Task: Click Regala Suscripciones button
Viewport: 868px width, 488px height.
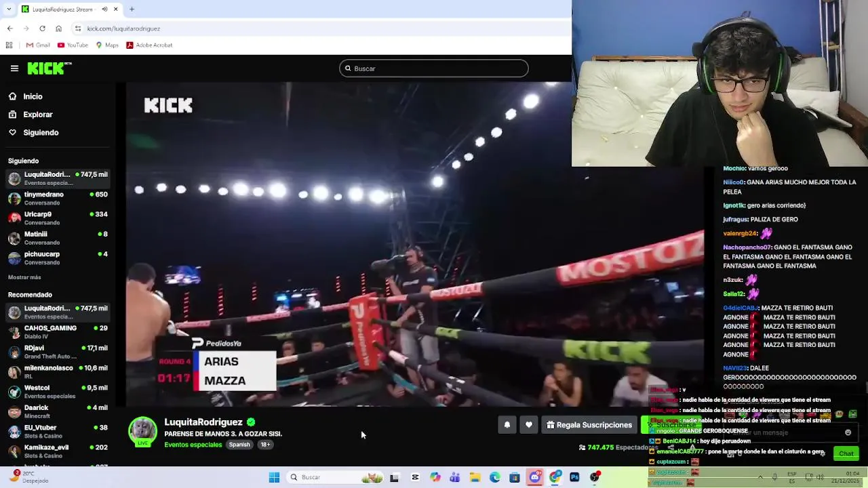Action: 589,425
